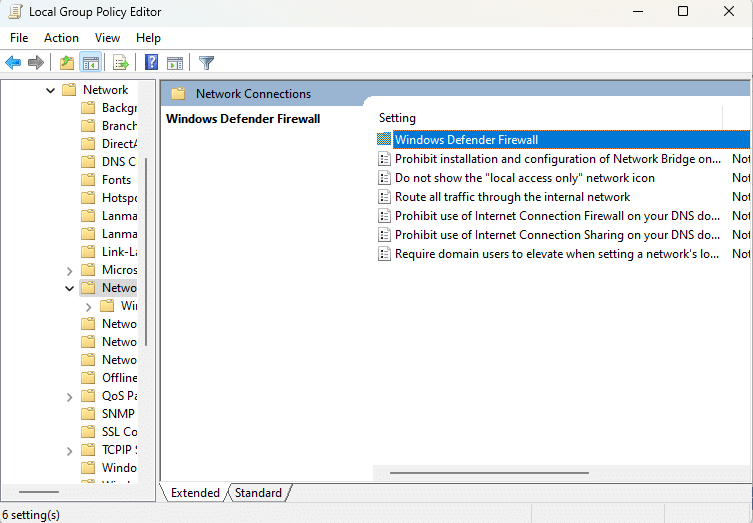The width and height of the screenshot is (753, 523).
Task: Click the Forward arrow toolbar icon
Action: [36, 63]
